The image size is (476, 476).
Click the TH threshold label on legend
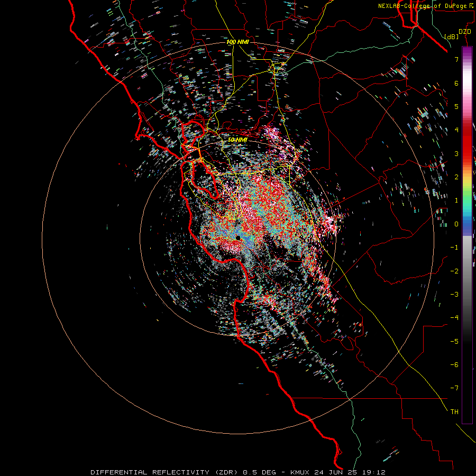click(454, 412)
